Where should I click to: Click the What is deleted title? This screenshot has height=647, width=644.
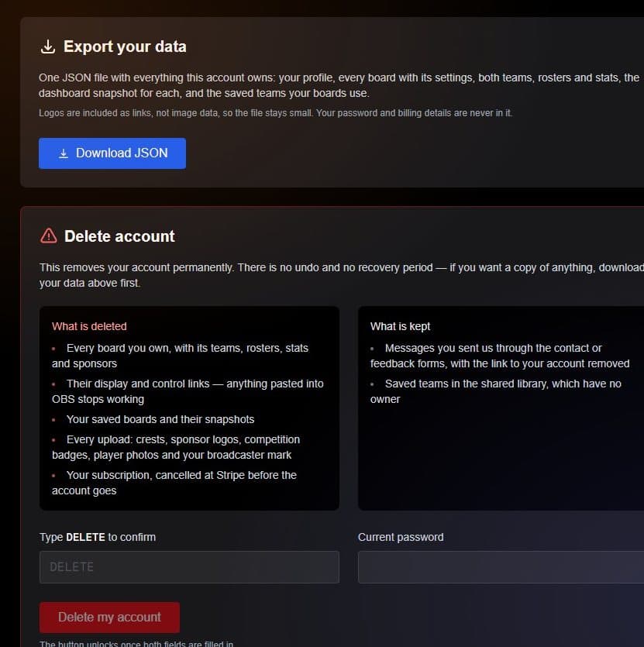[89, 326]
